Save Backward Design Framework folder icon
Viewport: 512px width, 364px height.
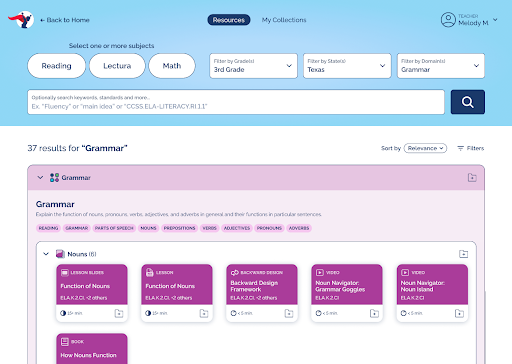(289, 313)
